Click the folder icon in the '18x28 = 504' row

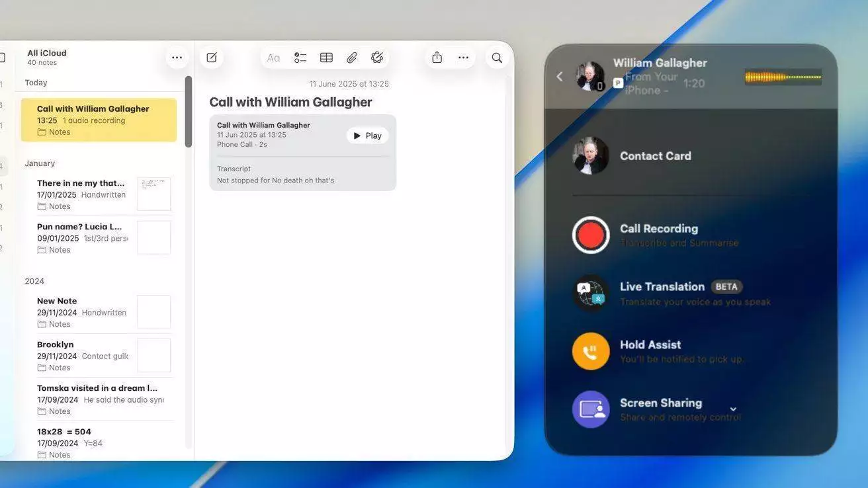tap(42, 455)
